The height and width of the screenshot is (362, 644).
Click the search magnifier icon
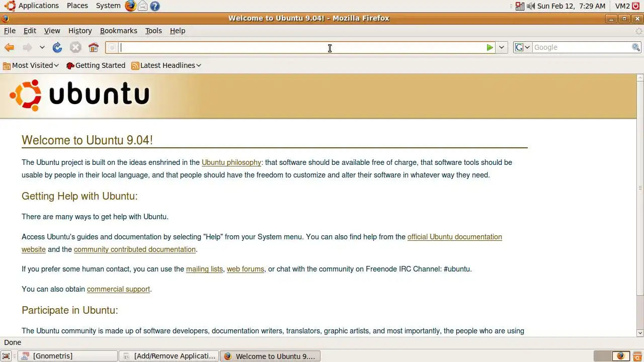[636, 47]
